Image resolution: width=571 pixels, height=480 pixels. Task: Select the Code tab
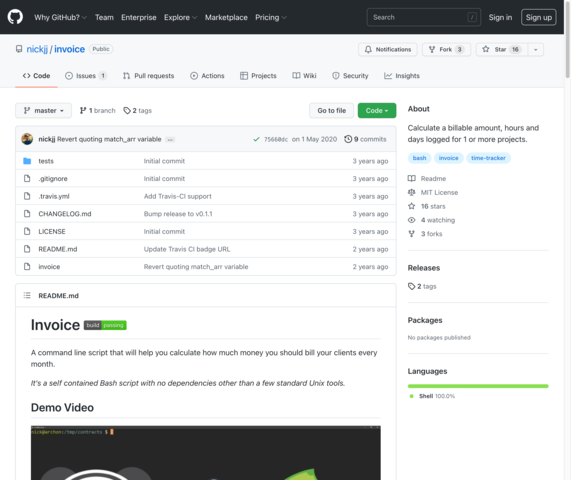coord(36,76)
